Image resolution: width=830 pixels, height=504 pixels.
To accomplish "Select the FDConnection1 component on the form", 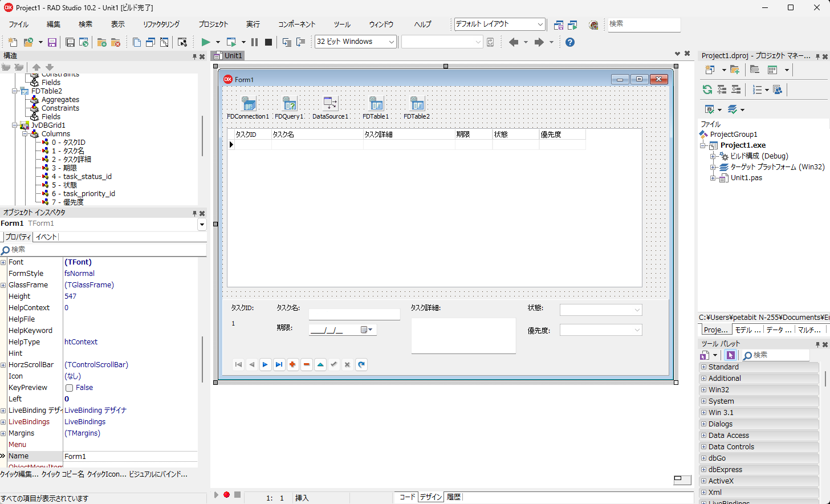I will [247, 104].
